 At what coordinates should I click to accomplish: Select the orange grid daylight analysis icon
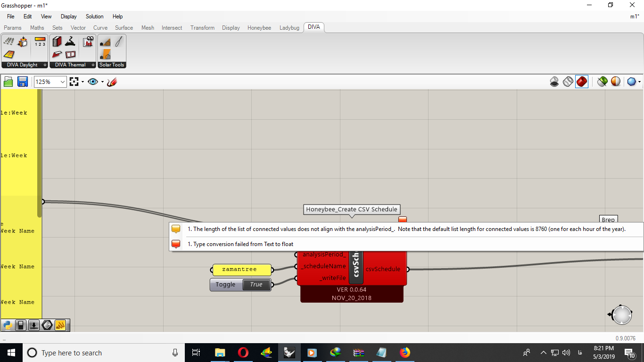tap(8, 55)
